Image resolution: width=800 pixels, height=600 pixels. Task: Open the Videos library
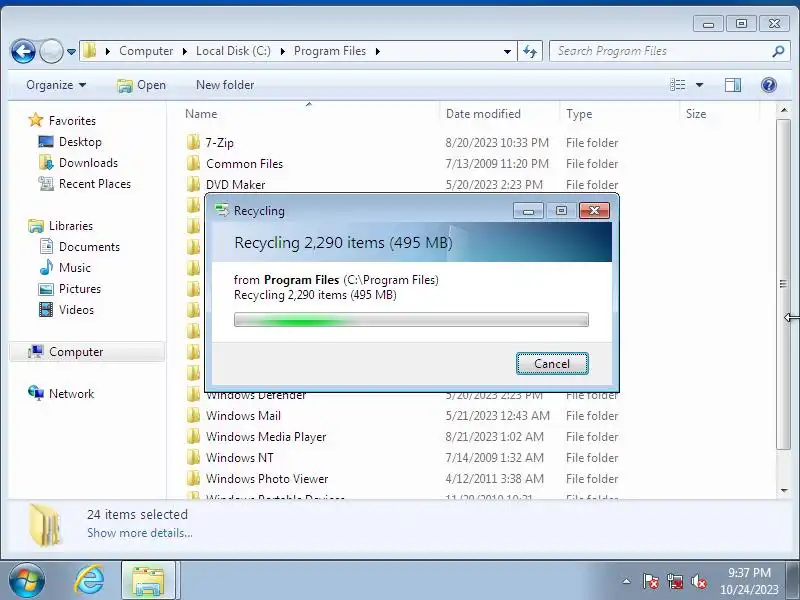[x=76, y=310]
